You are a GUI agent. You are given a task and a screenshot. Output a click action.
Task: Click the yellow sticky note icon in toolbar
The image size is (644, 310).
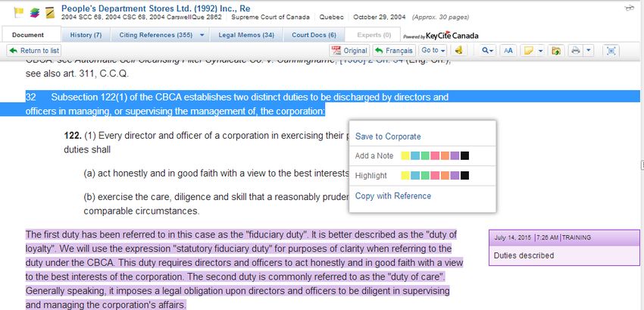pos(529,51)
